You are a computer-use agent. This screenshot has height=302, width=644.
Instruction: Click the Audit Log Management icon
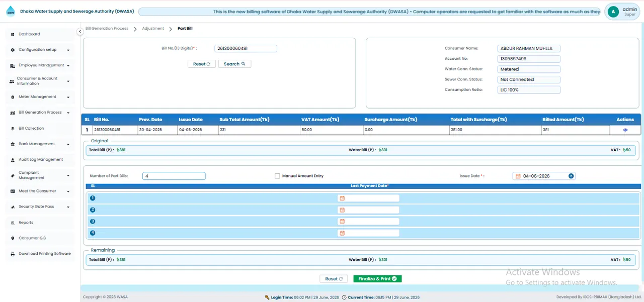click(13, 160)
